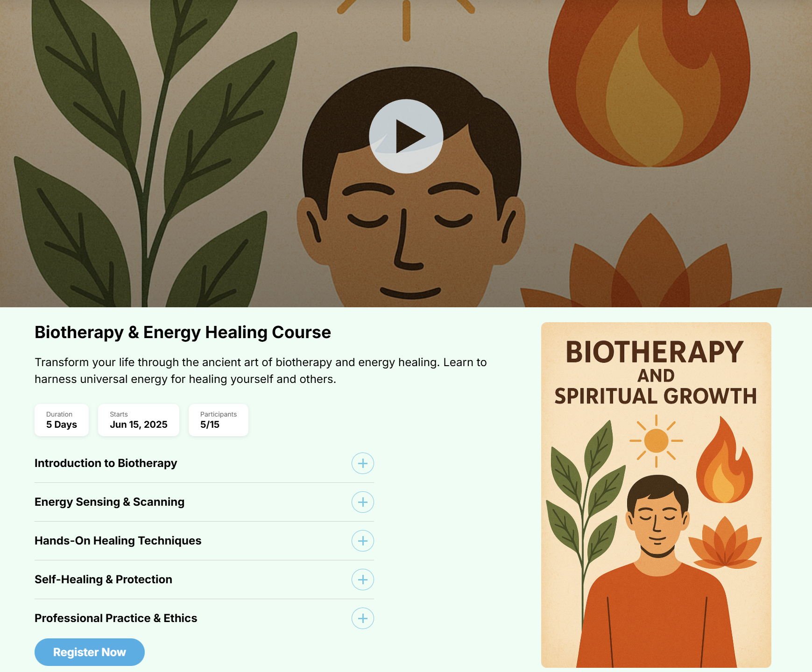Click the Participants 5/15 card
Viewport: 812px width, 672px height.
pyautogui.click(x=219, y=420)
